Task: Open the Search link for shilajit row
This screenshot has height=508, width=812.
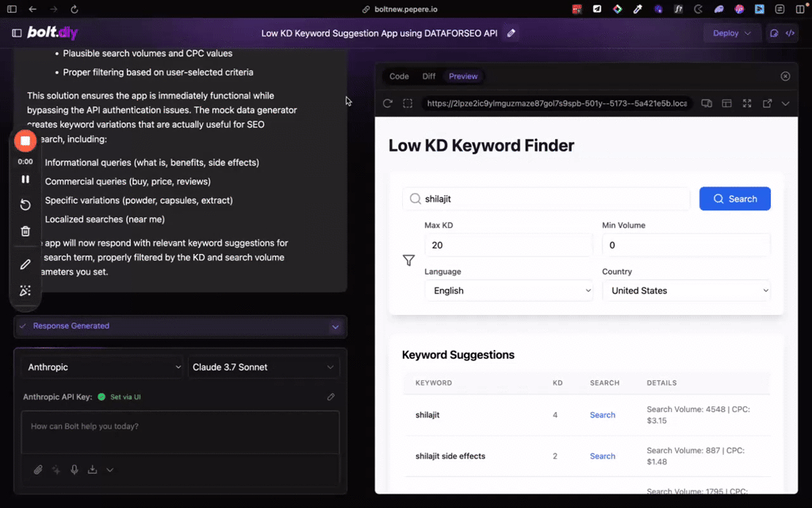Action: tap(603, 414)
